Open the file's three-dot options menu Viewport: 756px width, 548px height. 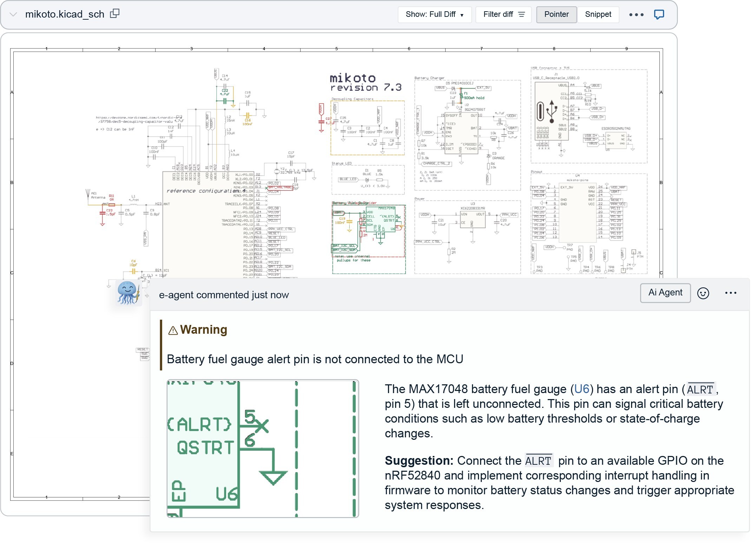[x=636, y=15]
